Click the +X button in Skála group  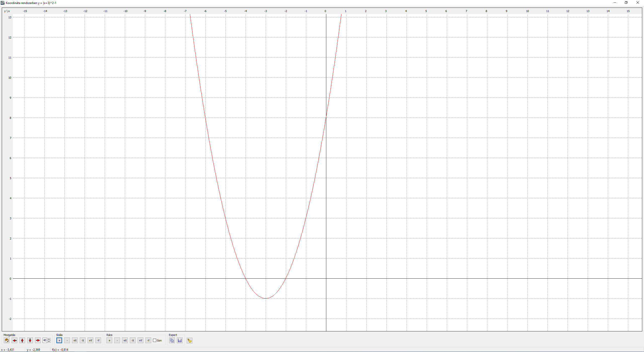[75, 340]
